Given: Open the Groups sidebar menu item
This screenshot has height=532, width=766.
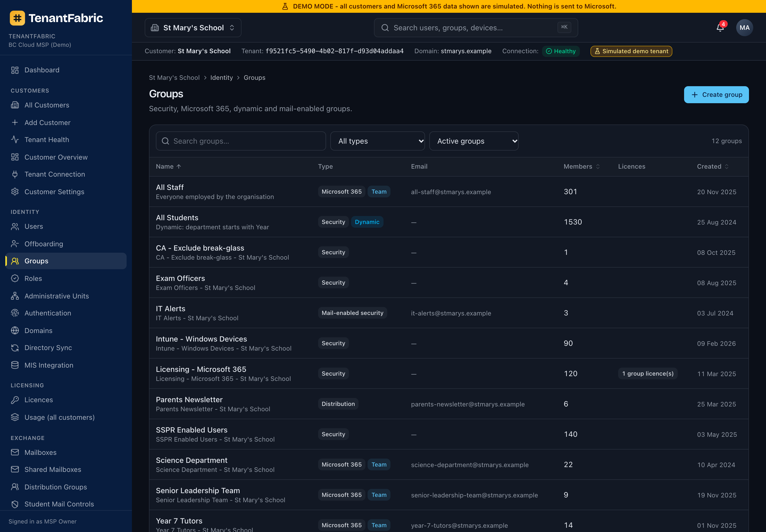Looking at the screenshot, I should coord(66,261).
